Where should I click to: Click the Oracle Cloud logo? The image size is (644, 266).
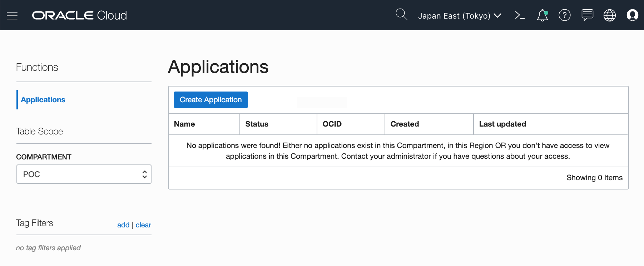coord(79,15)
